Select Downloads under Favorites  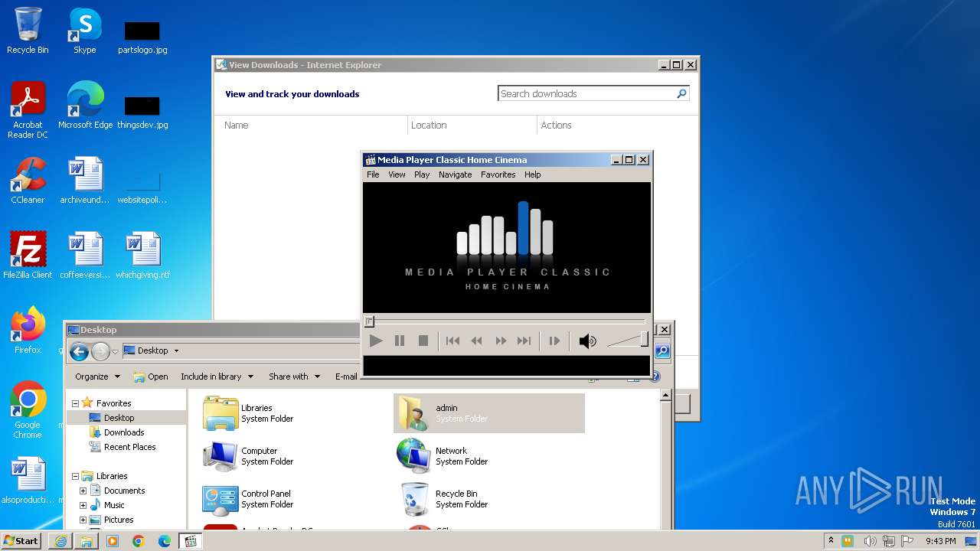point(124,432)
